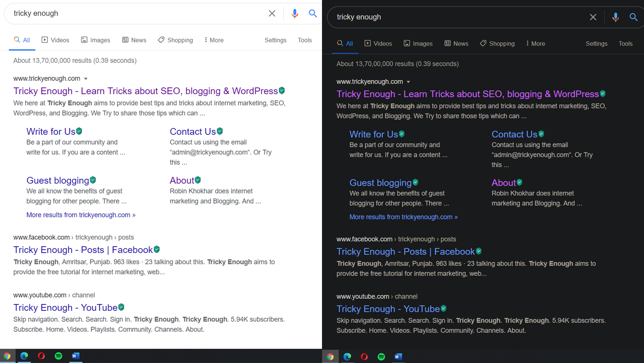Image resolution: width=644 pixels, height=363 pixels.
Task: Open Settings menu in dark window
Action: click(x=597, y=44)
